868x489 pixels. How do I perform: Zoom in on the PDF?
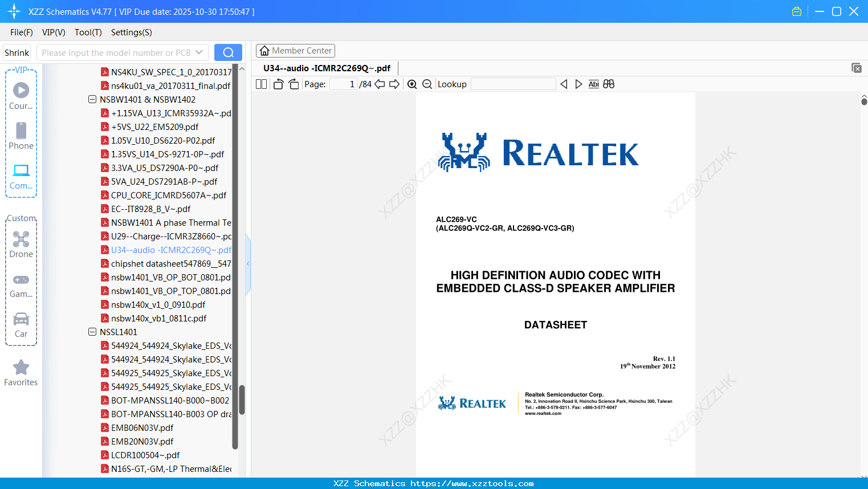tap(412, 84)
